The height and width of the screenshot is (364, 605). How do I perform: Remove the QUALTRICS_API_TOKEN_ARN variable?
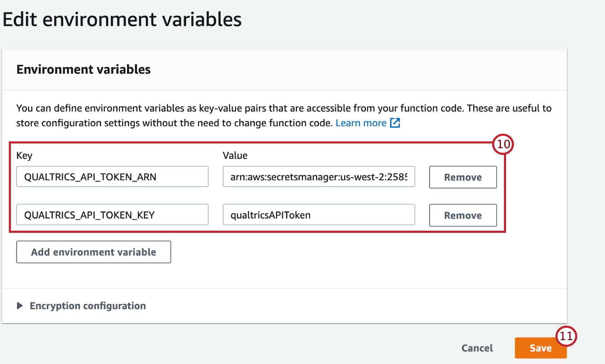463,177
